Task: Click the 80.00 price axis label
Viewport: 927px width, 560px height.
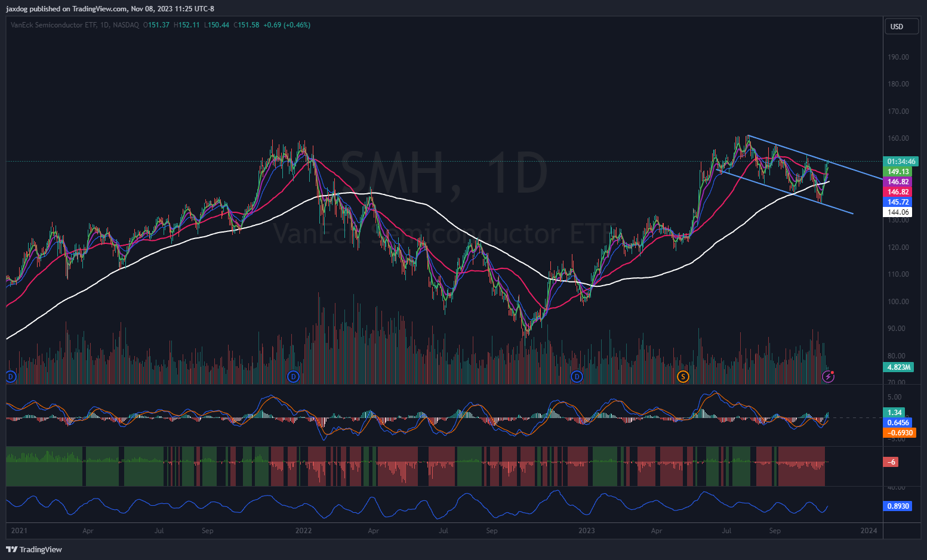Action: coord(897,356)
